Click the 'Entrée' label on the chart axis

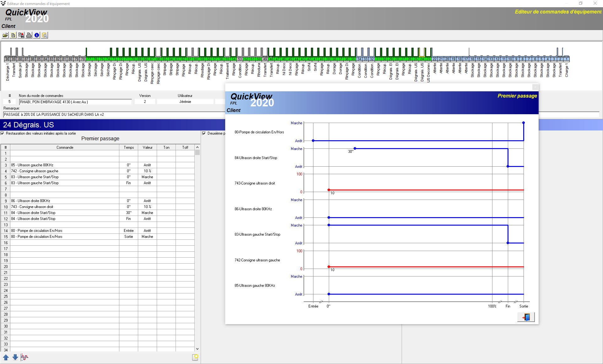pyautogui.click(x=313, y=306)
